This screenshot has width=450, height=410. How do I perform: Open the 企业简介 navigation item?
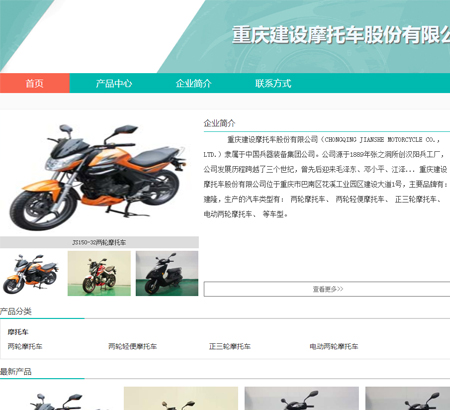pyautogui.click(x=194, y=83)
